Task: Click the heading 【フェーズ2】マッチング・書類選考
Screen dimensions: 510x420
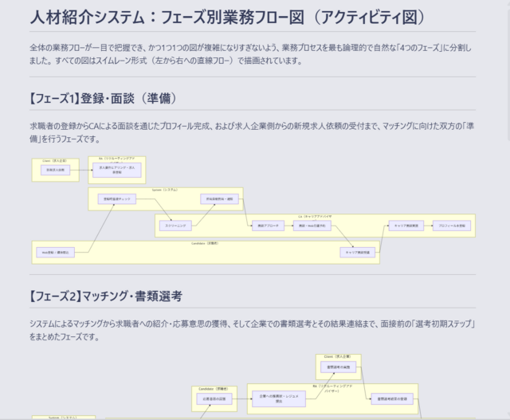Action: [106, 296]
